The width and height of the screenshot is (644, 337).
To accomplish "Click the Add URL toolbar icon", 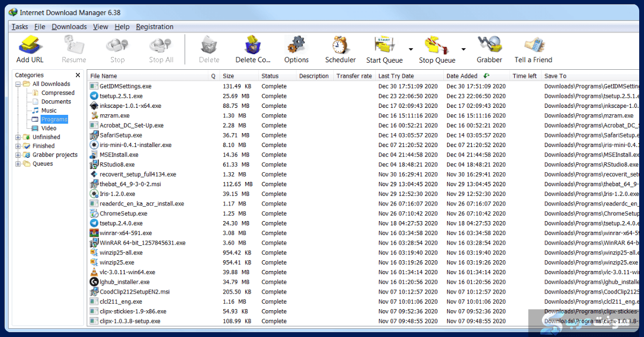I will (x=30, y=45).
